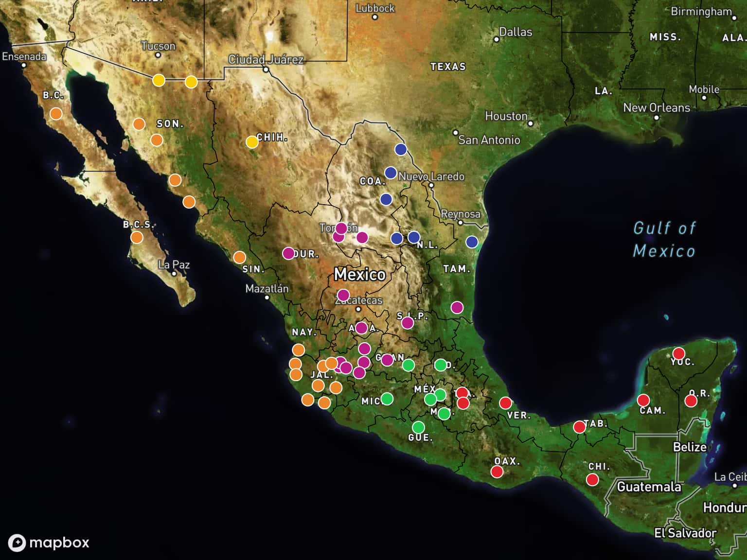Select the blue marker on the Tamaulipas coast
The height and width of the screenshot is (560, 747).
click(472, 242)
